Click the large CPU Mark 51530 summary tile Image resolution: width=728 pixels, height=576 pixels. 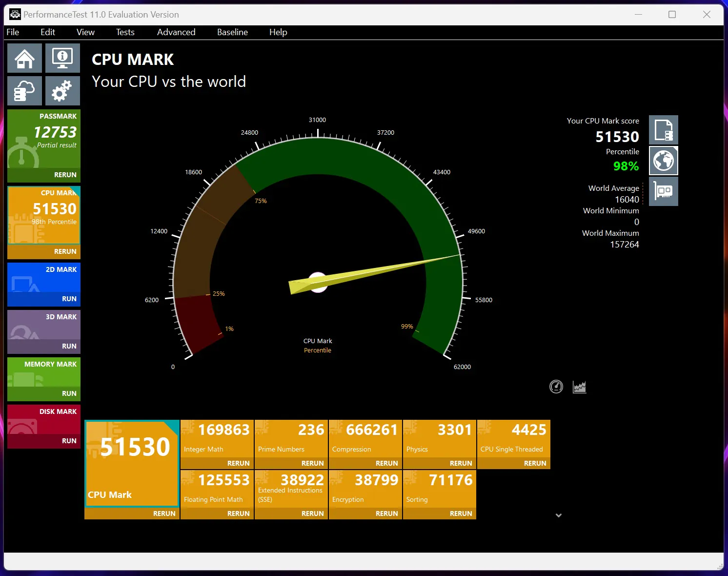(132, 464)
